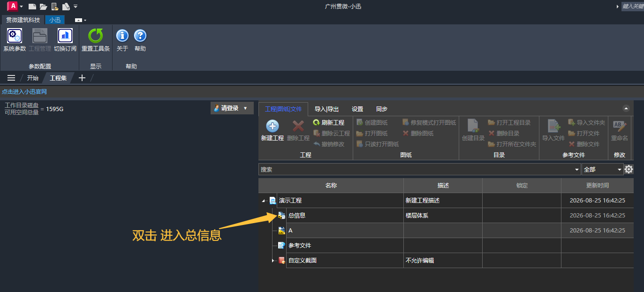Open the hamburger file tabs menu

tap(11, 78)
